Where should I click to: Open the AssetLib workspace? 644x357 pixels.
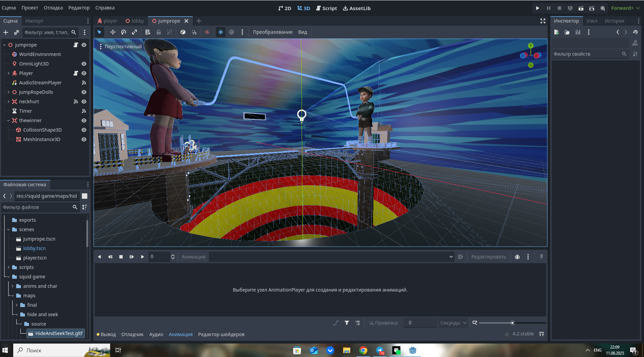coord(357,8)
